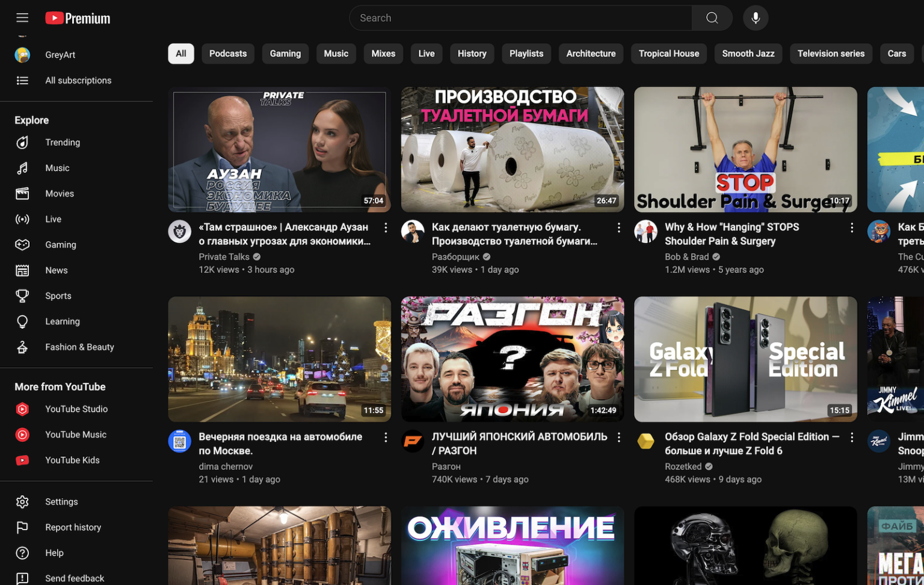Start a voice search with the microphone icon
The width and height of the screenshot is (924, 585).
pyautogui.click(x=756, y=17)
